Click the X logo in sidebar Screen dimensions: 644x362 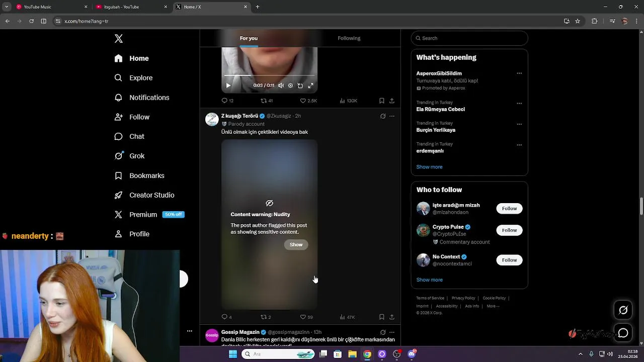[119, 39]
